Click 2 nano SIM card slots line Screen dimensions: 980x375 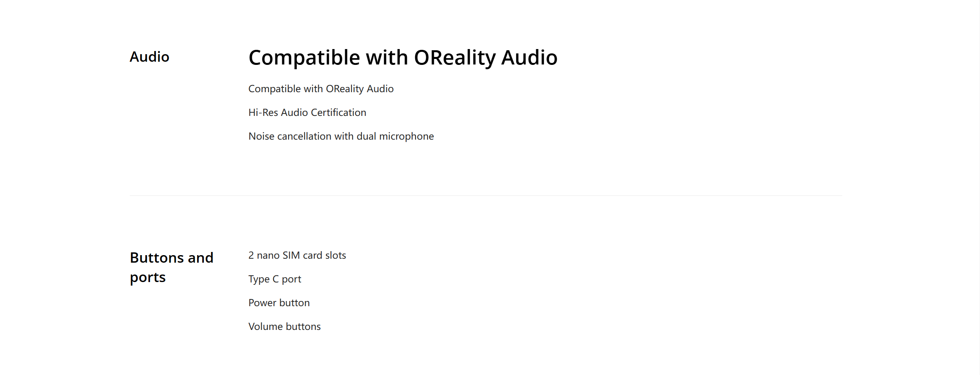[x=297, y=256]
